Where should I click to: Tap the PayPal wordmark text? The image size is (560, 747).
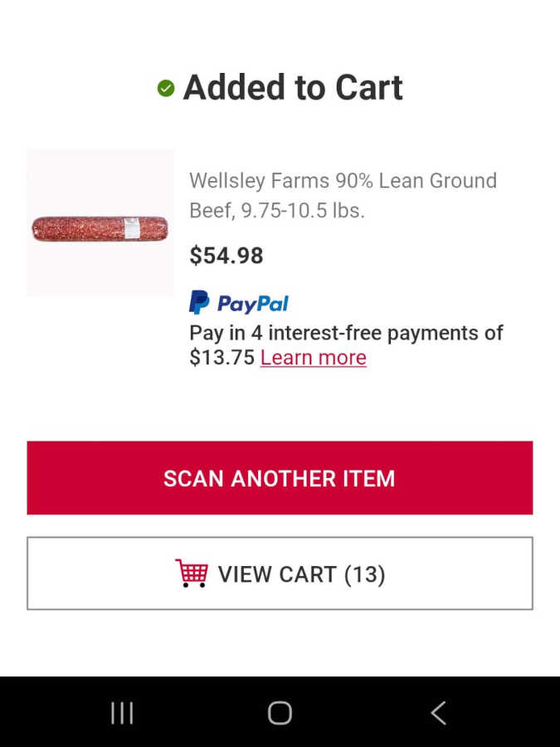pyautogui.click(x=252, y=304)
